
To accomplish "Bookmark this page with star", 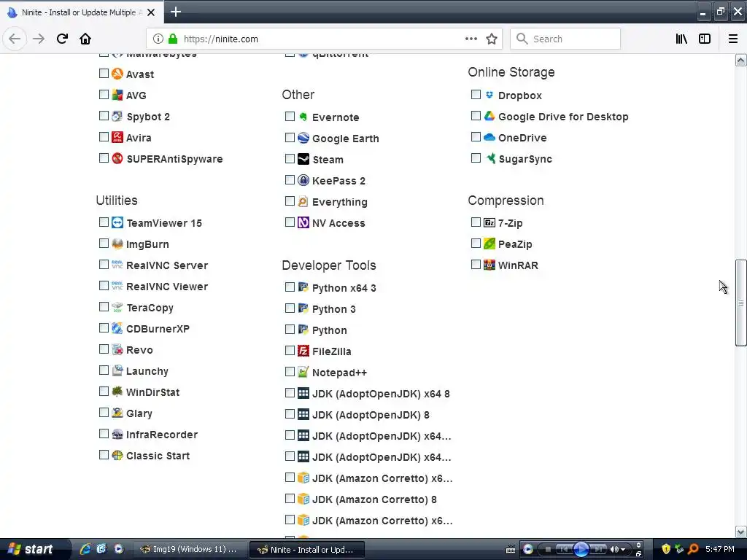I will [492, 39].
